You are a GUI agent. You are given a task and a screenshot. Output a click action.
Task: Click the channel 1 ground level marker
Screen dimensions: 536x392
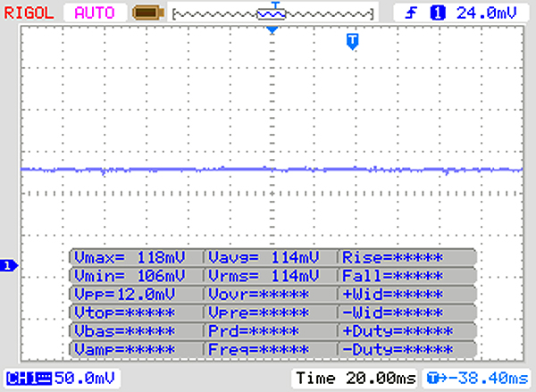pos(9,265)
